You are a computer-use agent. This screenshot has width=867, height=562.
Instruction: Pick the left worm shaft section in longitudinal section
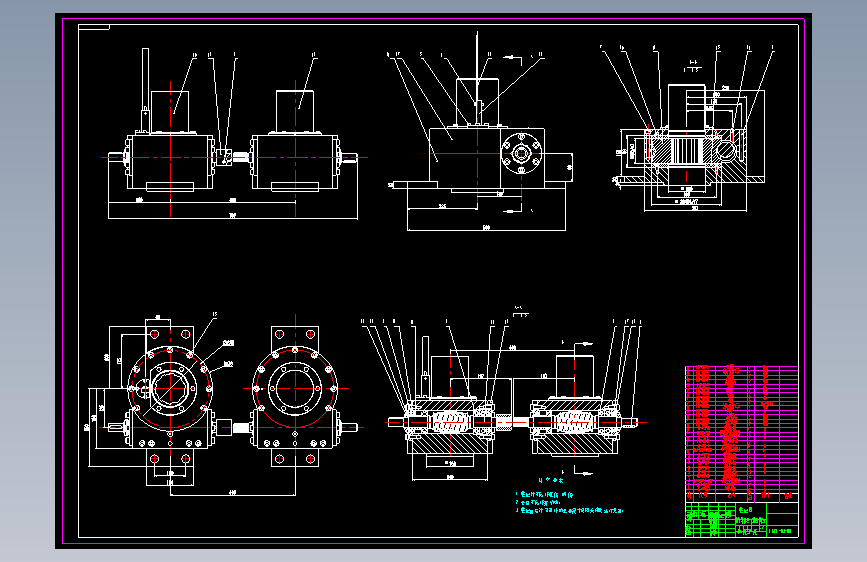point(451,423)
